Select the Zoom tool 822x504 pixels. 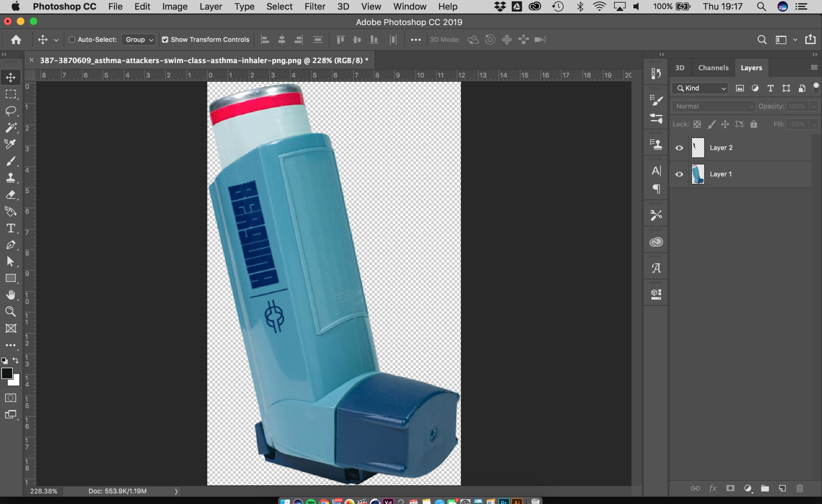pos(11,312)
